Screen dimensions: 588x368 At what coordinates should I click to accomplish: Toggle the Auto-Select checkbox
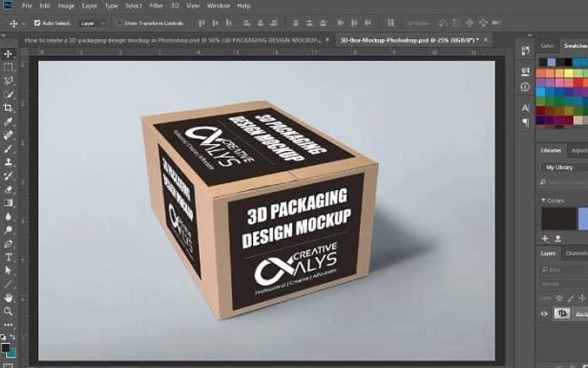37,23
